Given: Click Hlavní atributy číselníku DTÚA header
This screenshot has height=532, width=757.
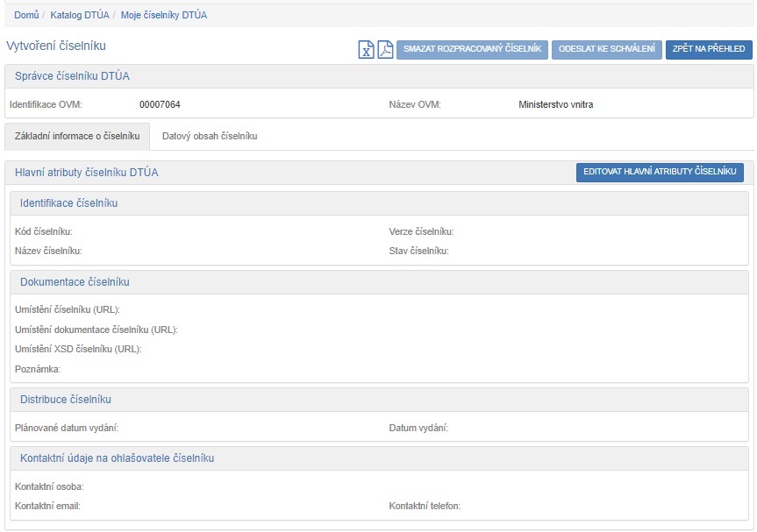Looking at the screenshot, I should pyautogui.click(x=87, y=173).
